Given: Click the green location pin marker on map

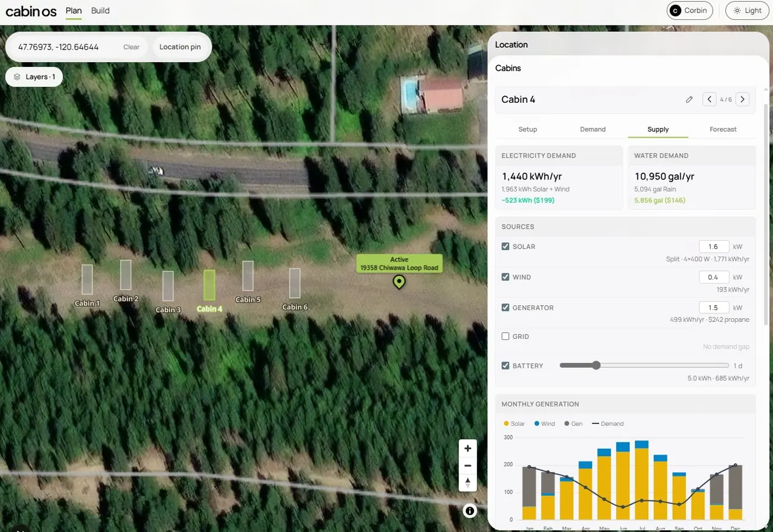Looking at the screenshot, I should pos(399,281).
